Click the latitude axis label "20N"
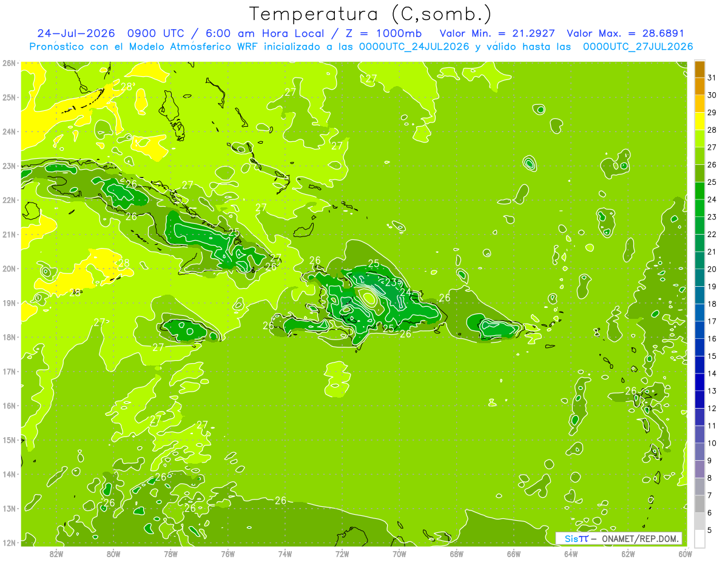The width and height of the screenshot is (728, 562). pos(8,269)
